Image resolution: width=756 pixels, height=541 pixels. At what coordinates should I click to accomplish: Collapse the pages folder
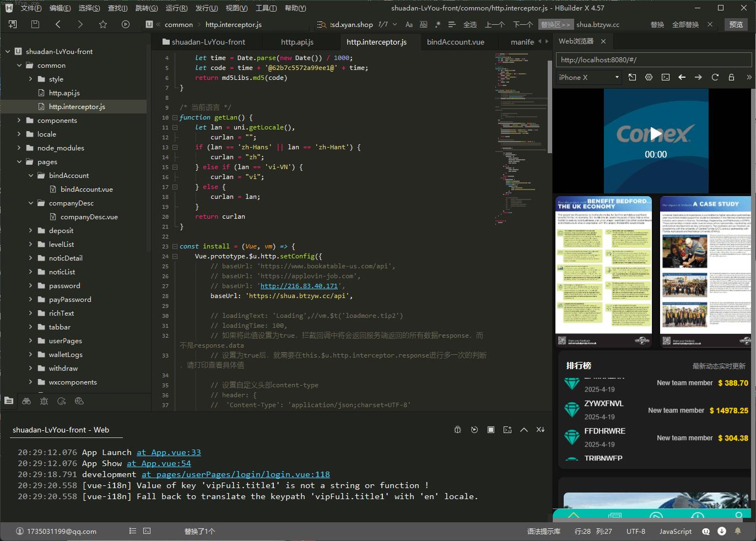click(x=19, y=162)
